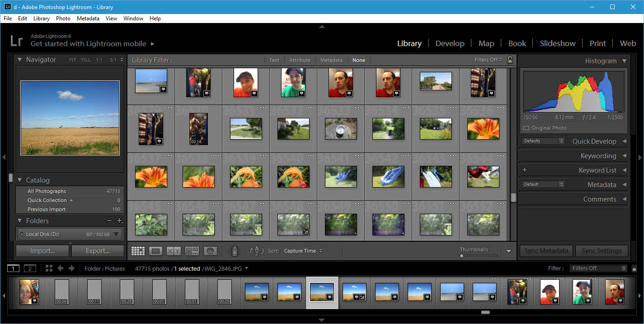Click the Export... button
The height and width of the screenshot is (324, 644).
pyautogui.click(x=98, y=251)
